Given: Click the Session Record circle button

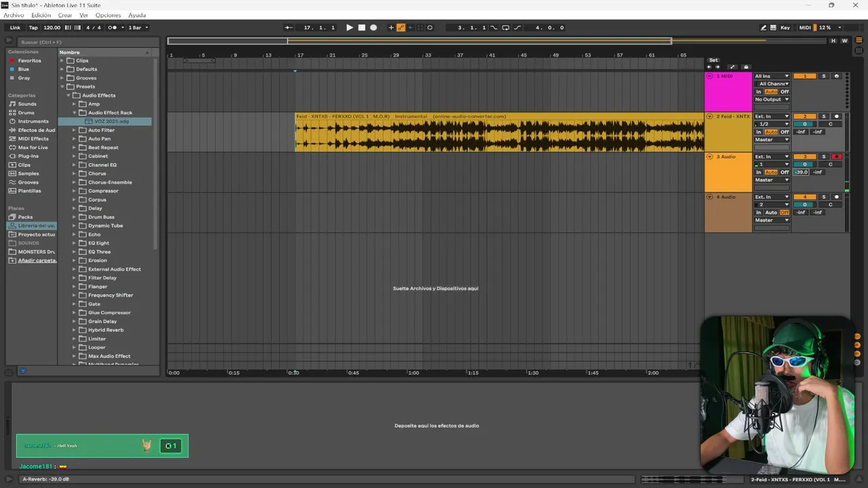Looking at the screenshot, I should point(429,28).
